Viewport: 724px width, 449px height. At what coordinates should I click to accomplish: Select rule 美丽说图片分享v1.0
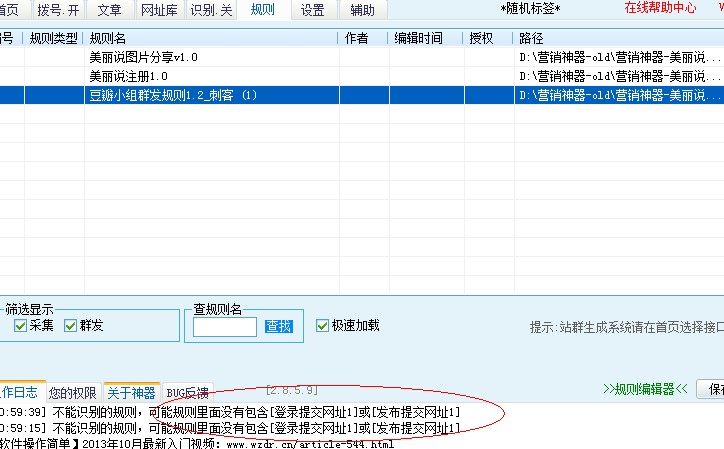click(x=144, y=57)
